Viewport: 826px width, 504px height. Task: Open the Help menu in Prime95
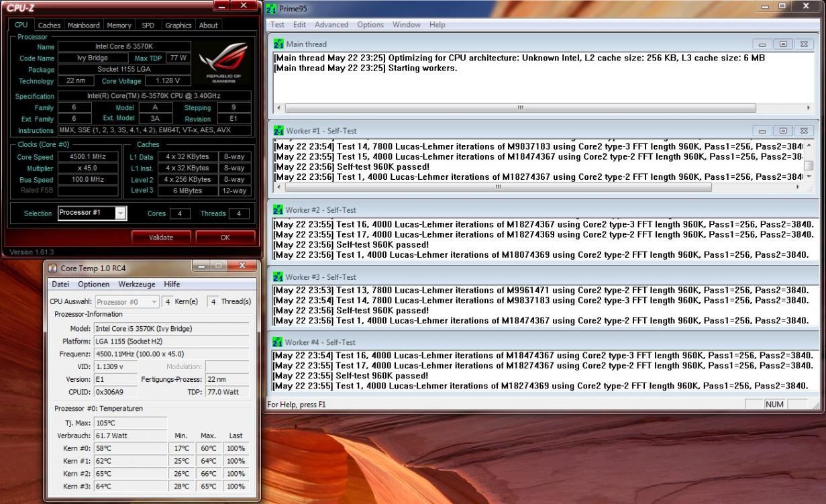pos(437,25)
